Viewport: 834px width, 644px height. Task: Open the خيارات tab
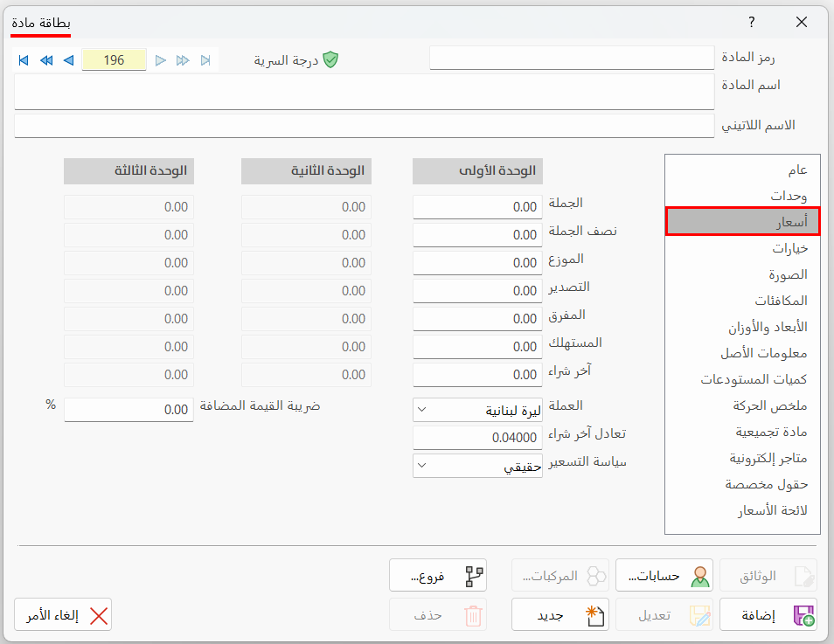coord(742,248)
